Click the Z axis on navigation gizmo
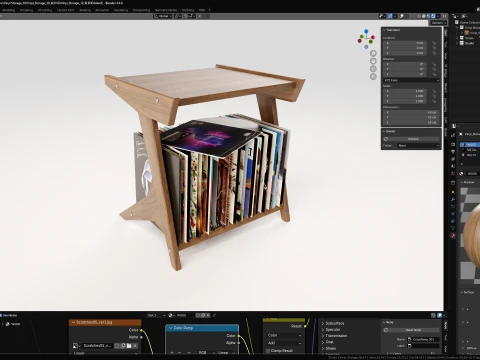The image size is (480, 360). [366, 31]
